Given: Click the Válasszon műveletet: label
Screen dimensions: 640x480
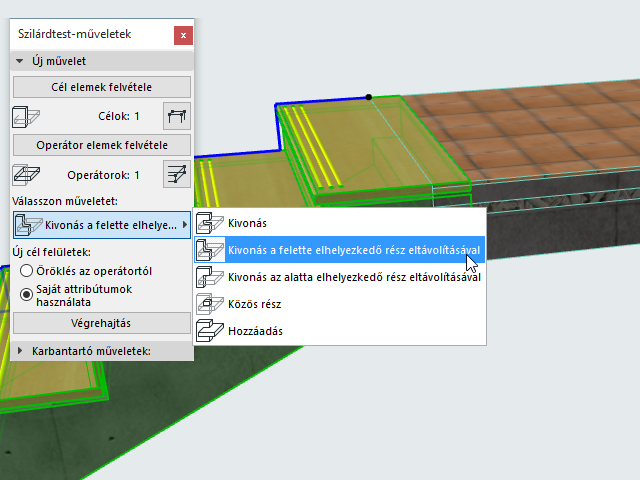Looking at the screenshot, I should (65, 201).
